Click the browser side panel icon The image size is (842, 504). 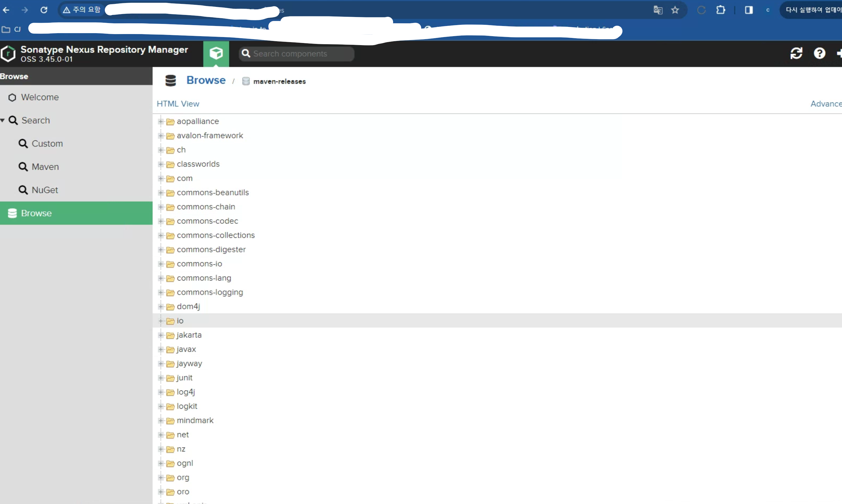coord(748,10)
